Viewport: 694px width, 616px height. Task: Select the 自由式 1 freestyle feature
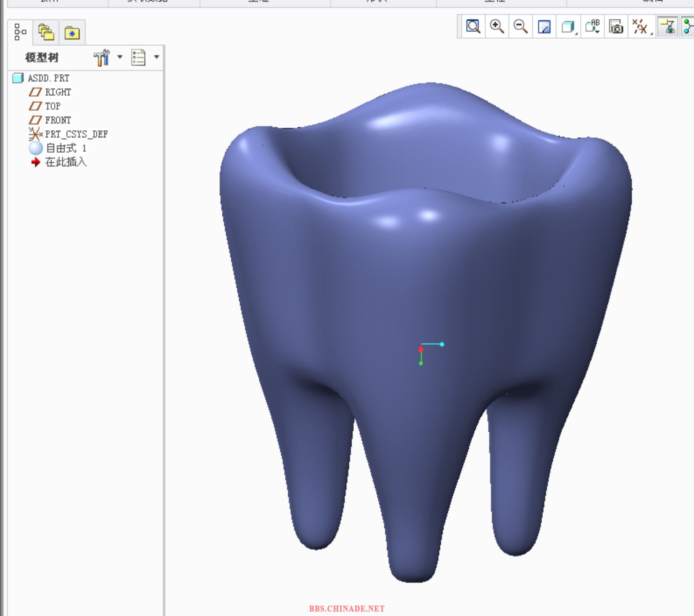coord(58,148)
